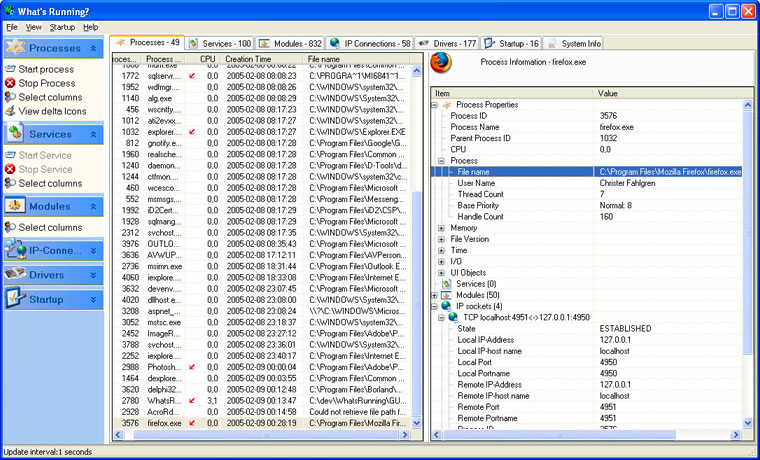Select the mstsc.exe process row
760x460 pixels.
coord(262,322)
